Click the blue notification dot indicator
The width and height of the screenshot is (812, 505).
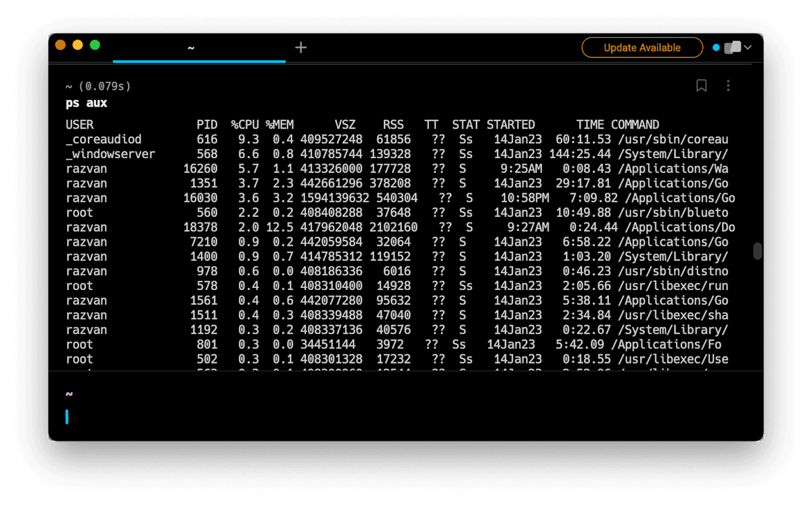[x=715, y=47]
